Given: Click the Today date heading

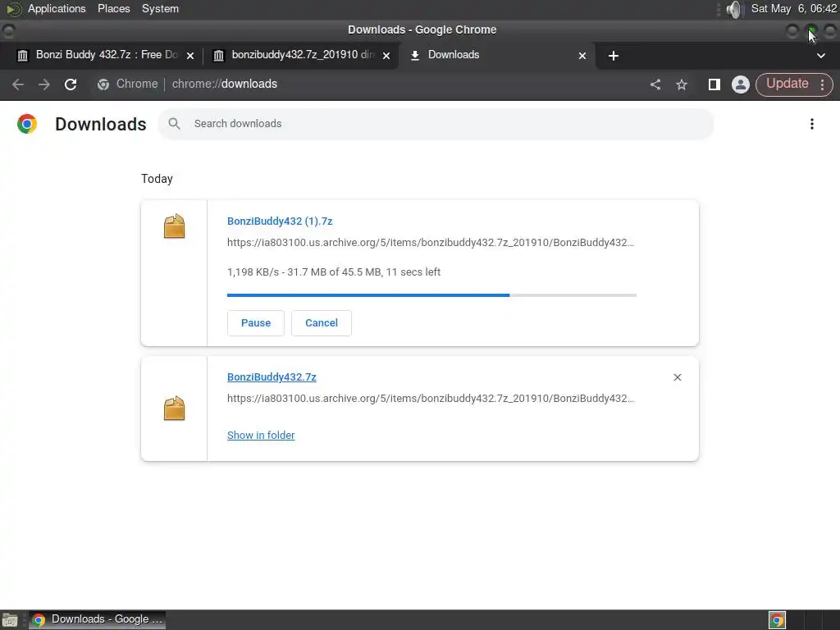Looking at the screenshot, I should pyautogui.click(x=157, y=178).
